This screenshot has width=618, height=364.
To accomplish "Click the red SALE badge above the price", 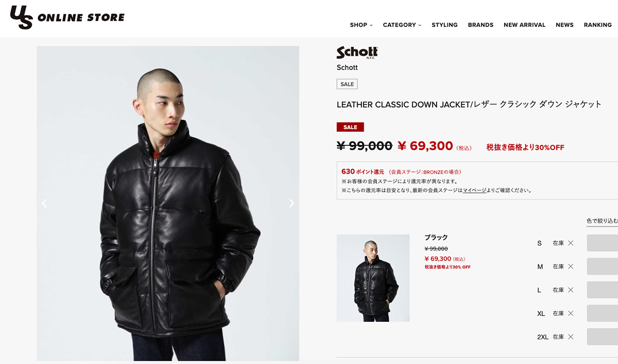I will pyautogui.click(x=350, y=127).
